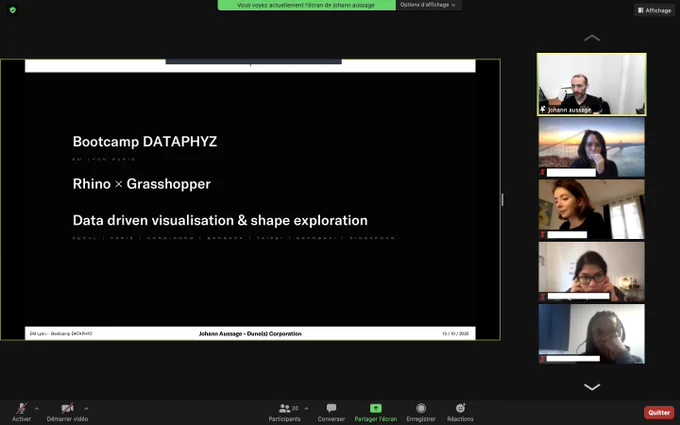Open audio options arrow next to Activer
This screenshot has height=425, width=680.
point(37,409)
